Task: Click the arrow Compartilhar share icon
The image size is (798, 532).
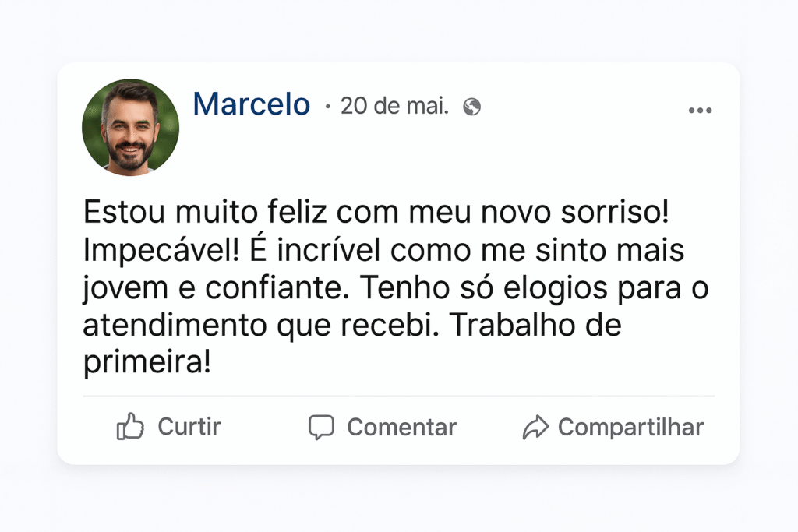Action: (x=535, y=427)
